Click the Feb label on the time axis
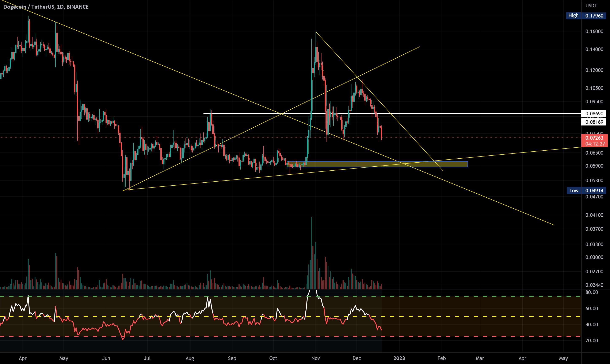 (442, 358)
